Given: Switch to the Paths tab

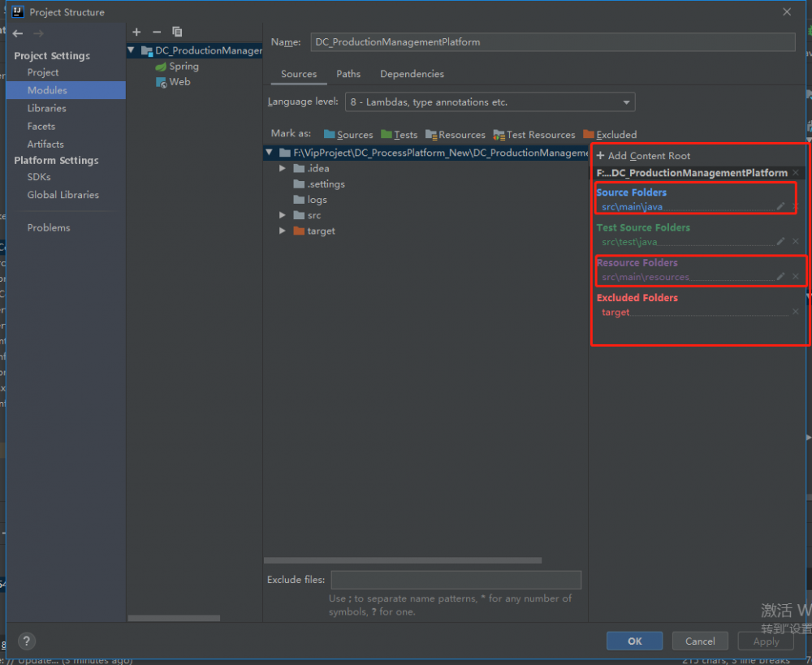Looking at the screenshot, I should tap(348, 74).
